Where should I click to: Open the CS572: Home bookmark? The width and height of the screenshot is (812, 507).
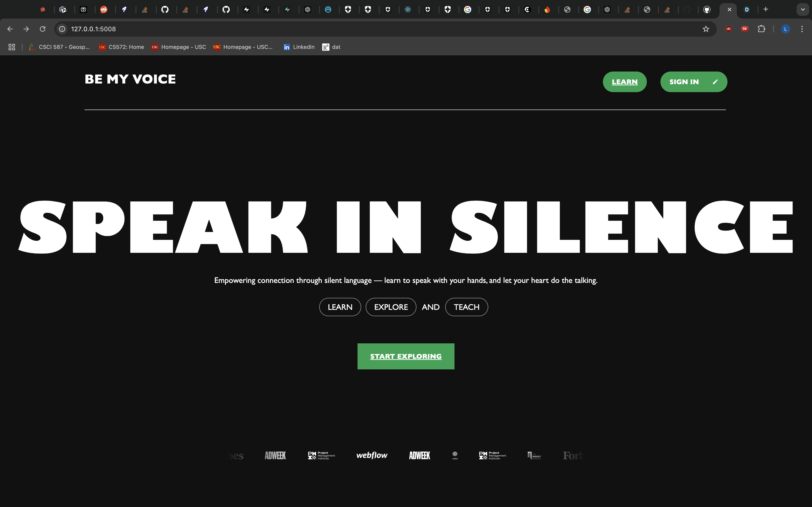pyautogui.click(x=121, y=47)
